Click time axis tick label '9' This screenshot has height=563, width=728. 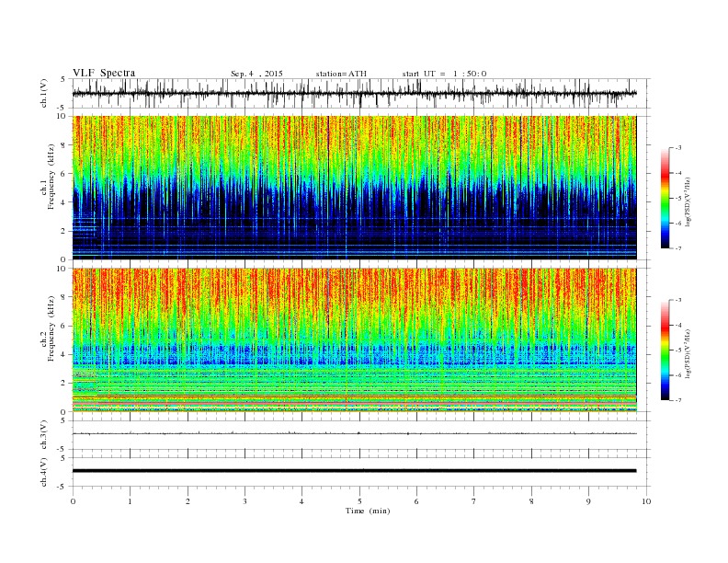click(x=588, y=501)
